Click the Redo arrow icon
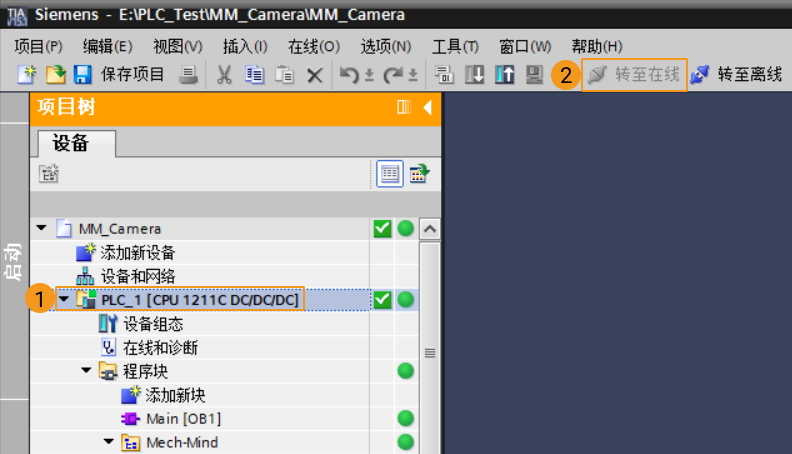792x454 pixels. click(393, 75)
